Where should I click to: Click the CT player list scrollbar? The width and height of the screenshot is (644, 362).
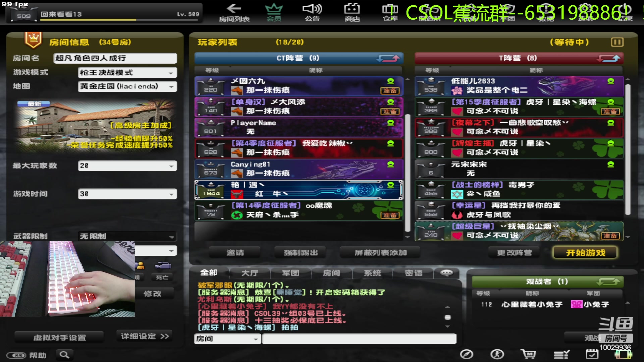click(x=408, y=173)
